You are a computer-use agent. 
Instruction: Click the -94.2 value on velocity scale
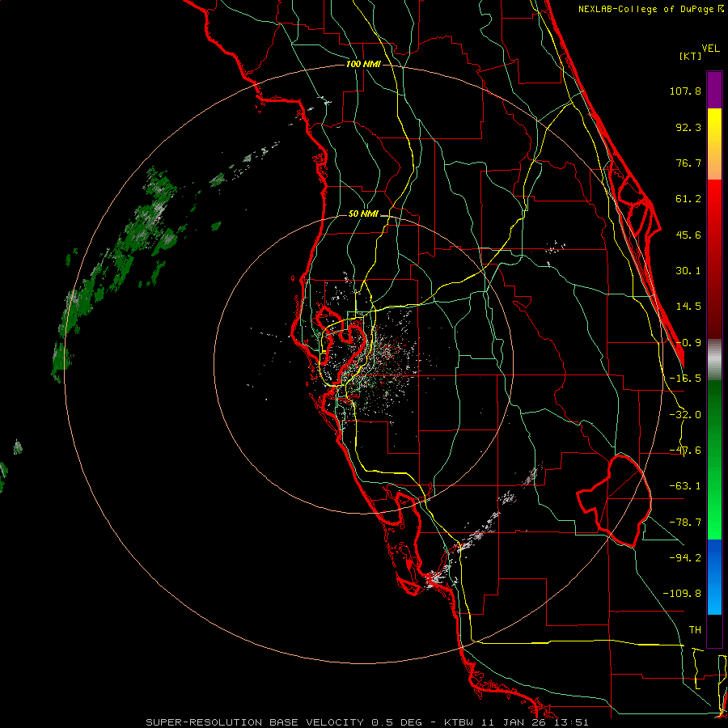tap(685, 558)
